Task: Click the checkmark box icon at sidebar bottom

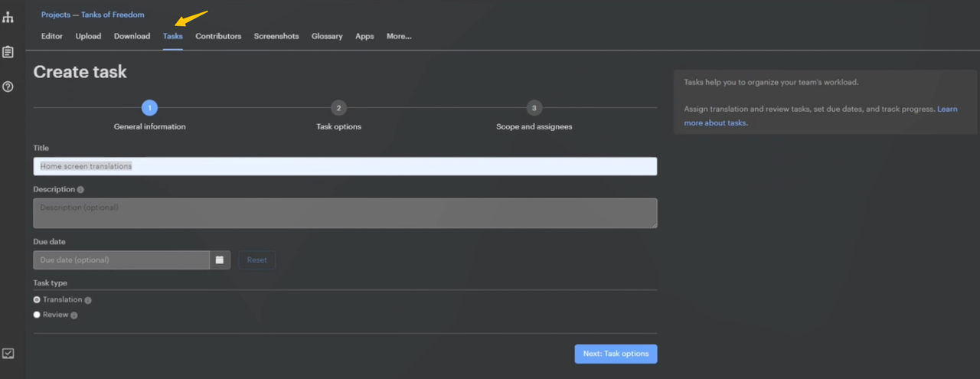Action: 8,353
